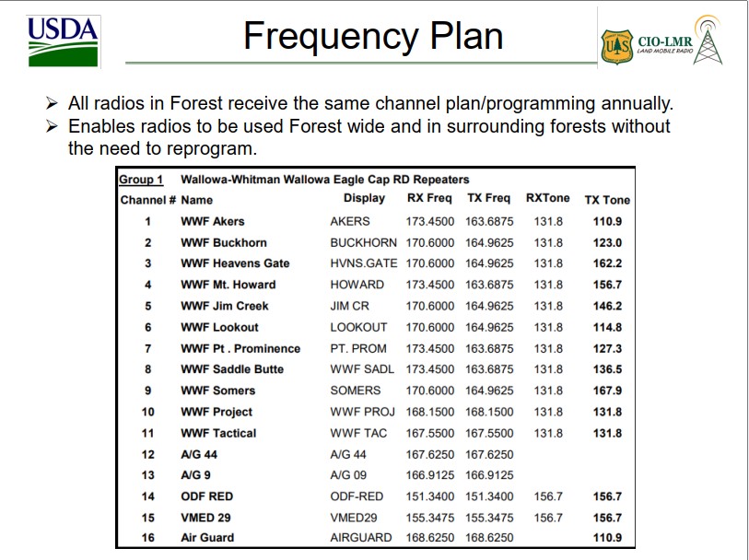This screenshot has width=749, height=560.
Task: Click the USDA logo
Action: pos(63,42)
